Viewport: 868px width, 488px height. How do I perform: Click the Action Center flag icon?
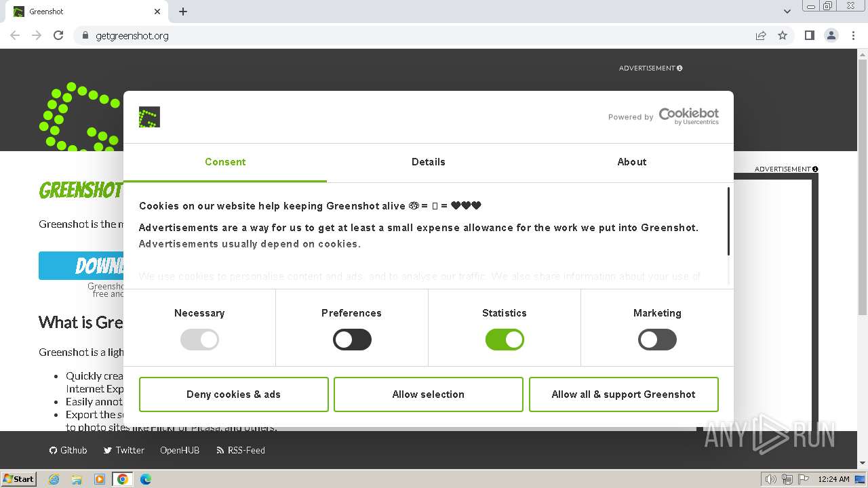tap(804, 479)
